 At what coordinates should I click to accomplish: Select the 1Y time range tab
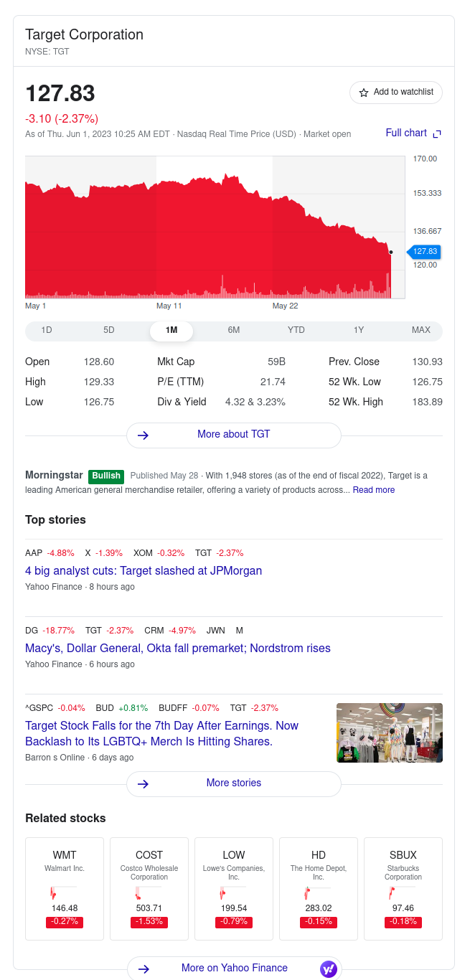(x=359, y=330)
